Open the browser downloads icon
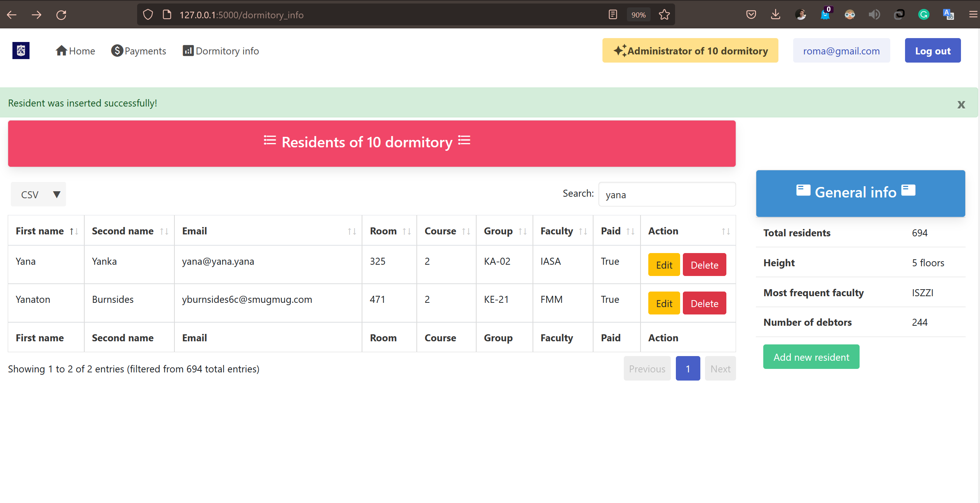980x503 pixels. pos(775,14)
